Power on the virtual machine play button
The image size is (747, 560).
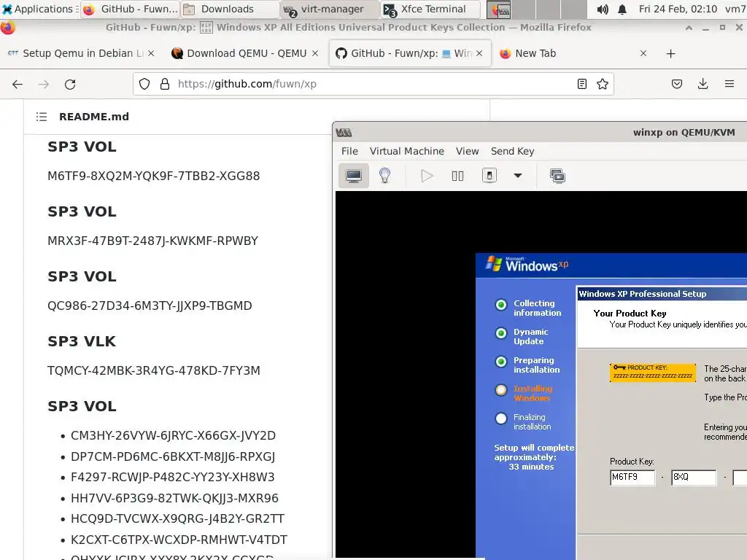[427, 176]
